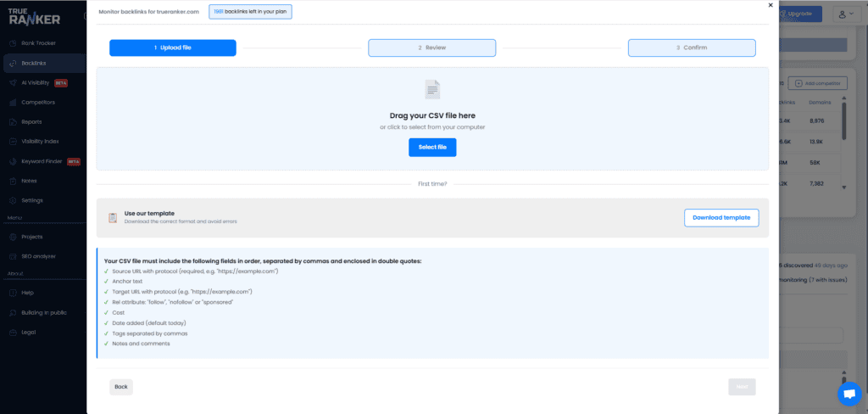The width and height of the screenshot is (868, 414).
Task: Click the Competitors sidebar icon
Action: click(13, 103)
